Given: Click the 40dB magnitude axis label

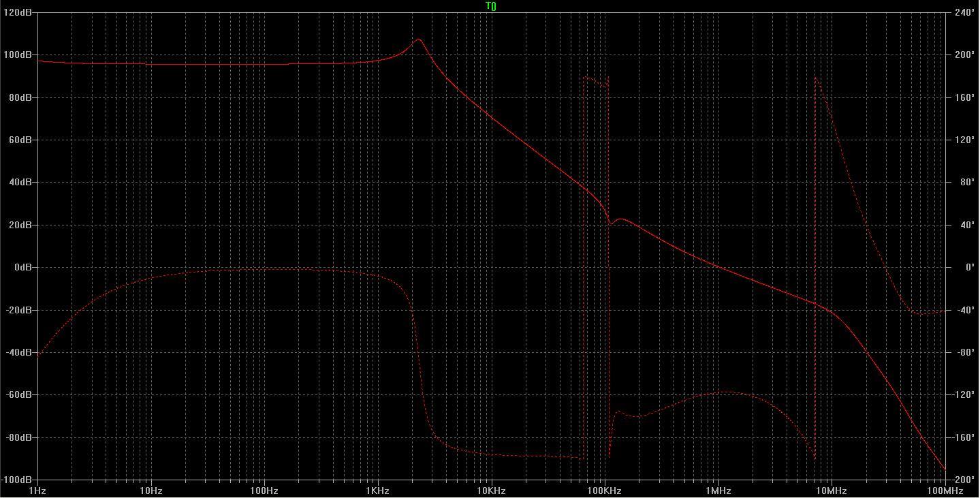Looking at the screenshot, I should click(x=20, y=183).
